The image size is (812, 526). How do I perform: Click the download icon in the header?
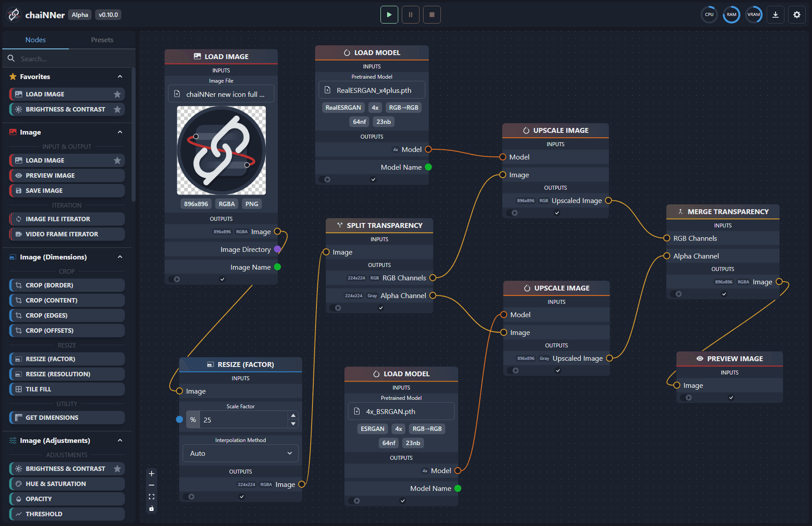(x=775, y=15)
